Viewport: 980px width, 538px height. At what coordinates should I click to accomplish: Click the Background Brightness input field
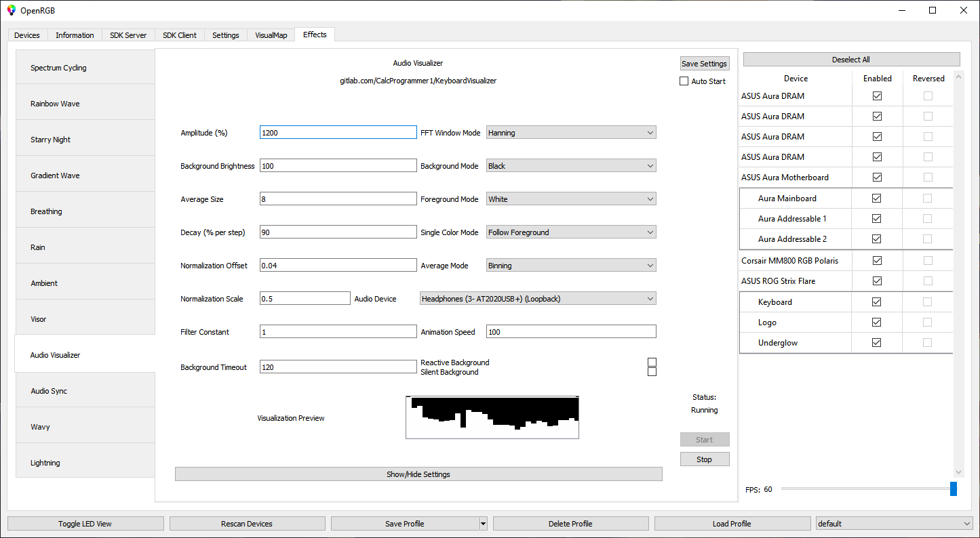338,166
